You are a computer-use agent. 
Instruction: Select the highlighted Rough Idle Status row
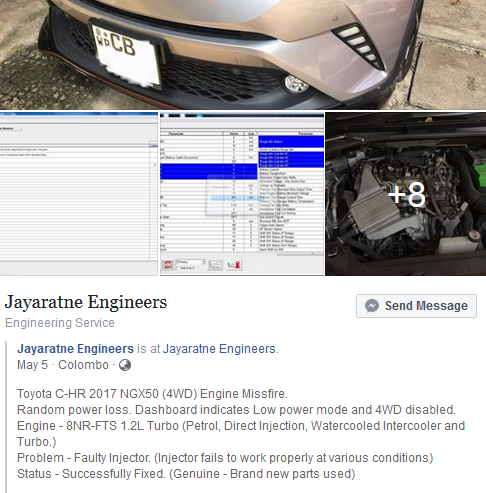click(x=291, y=142)
